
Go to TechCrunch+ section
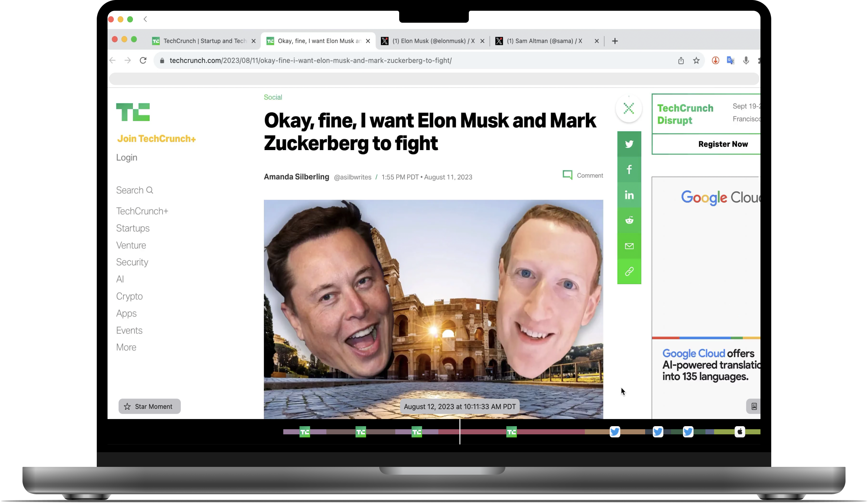click(x=142, y=211)
